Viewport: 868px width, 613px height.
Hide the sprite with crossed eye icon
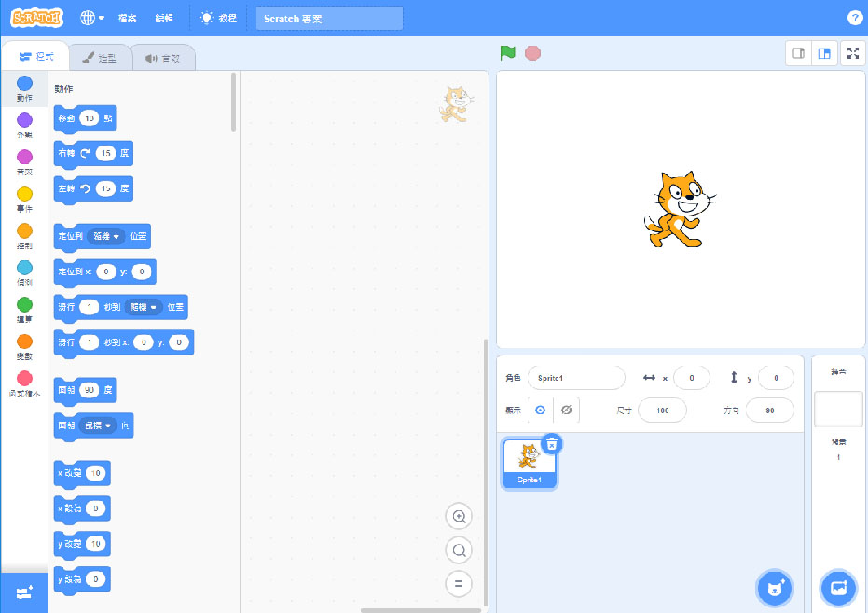click(x=566, y=411)
